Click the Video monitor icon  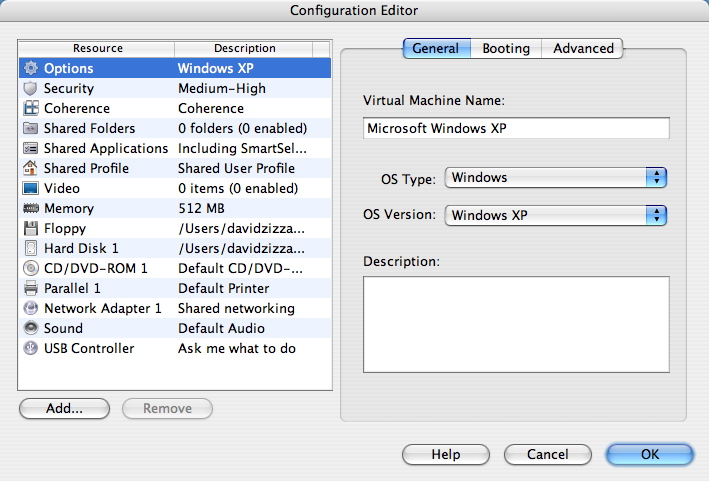31,188
